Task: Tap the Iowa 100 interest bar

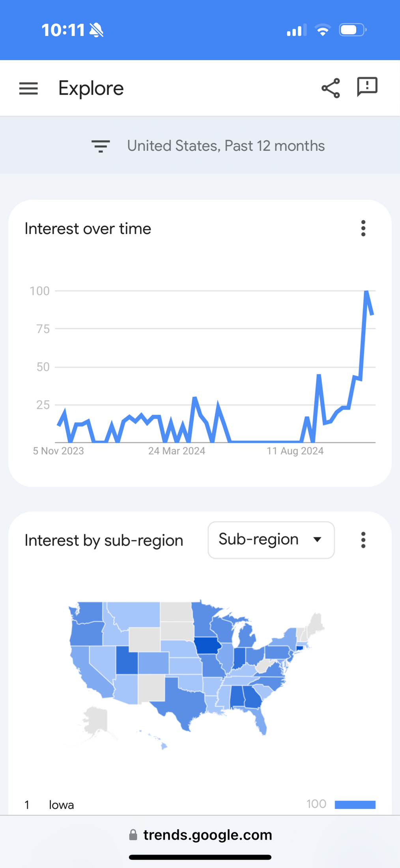Action: coord(355,804)
